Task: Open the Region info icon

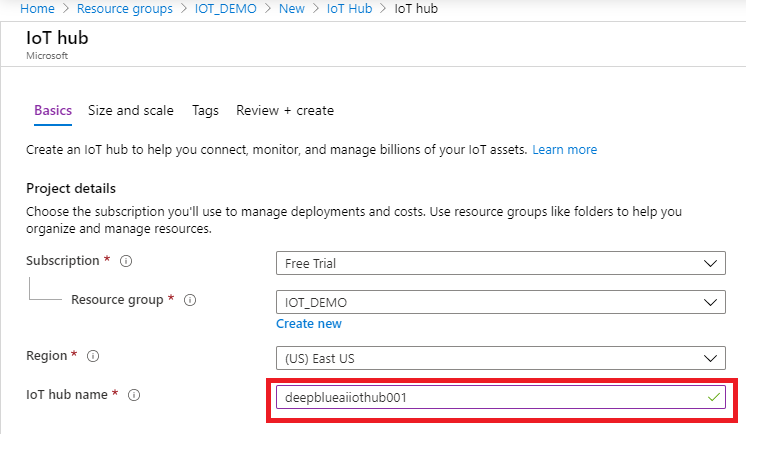Action: (x=93, y=356)
